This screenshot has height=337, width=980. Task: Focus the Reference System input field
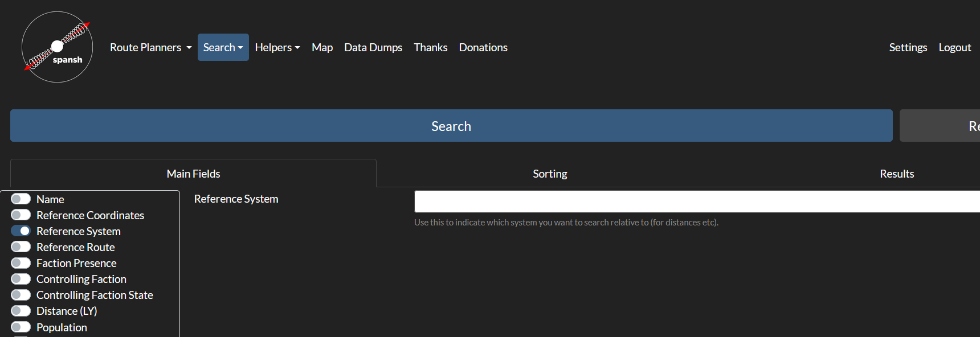coord(697,202)
